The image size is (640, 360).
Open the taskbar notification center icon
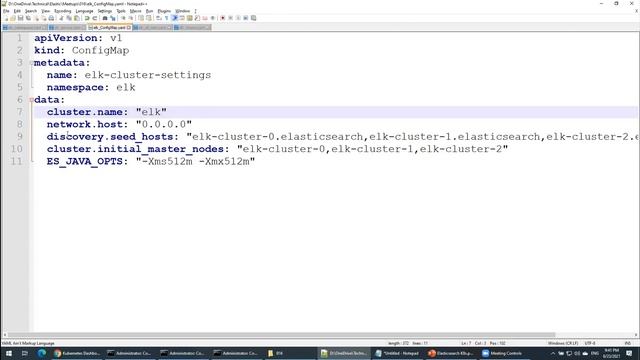point(629,353)
